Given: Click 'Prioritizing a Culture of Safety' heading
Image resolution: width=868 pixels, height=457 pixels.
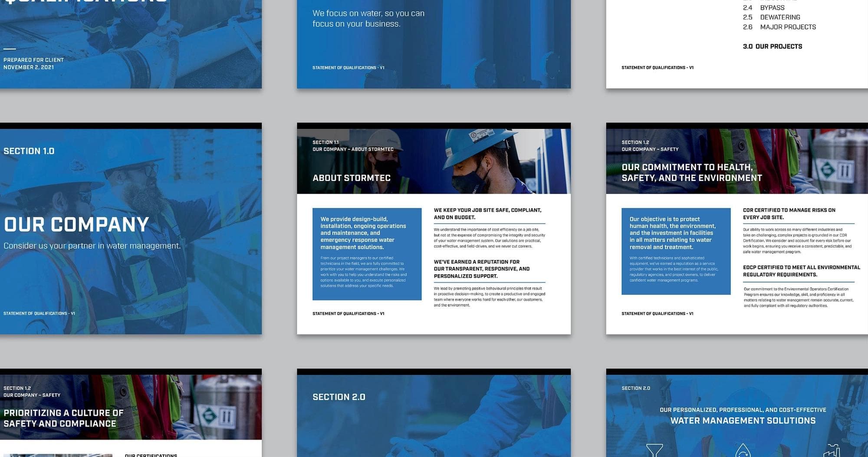Looking at the screenshot, I should point(63,418).
